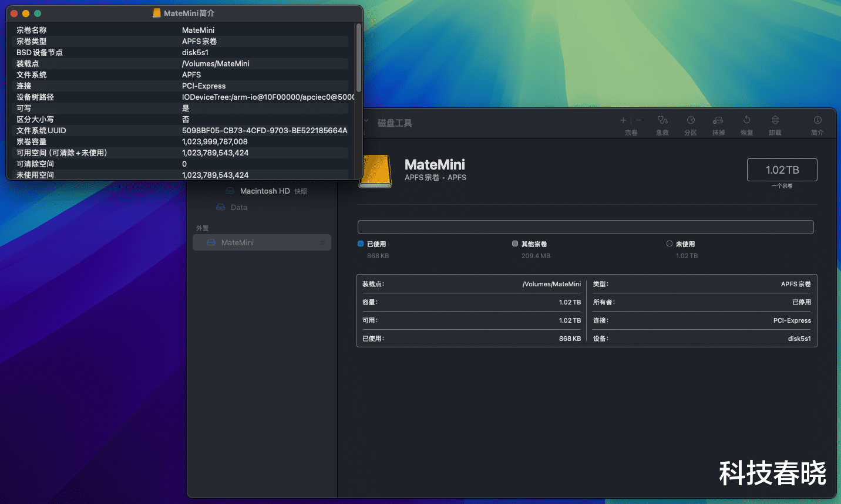The height and width of the screenshot is (504, 841).
Task: Click 已停用 in the 所有者 row
Action: click(802, 302)
